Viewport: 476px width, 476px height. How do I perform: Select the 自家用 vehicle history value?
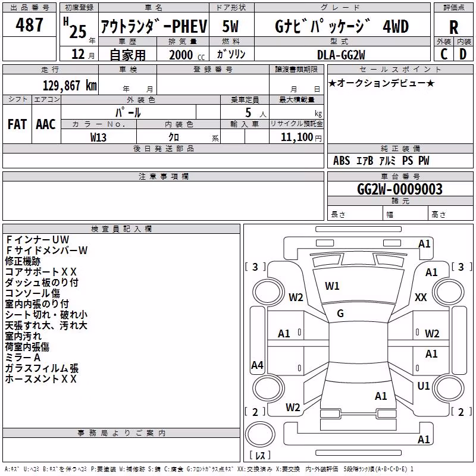pos(127,55)
